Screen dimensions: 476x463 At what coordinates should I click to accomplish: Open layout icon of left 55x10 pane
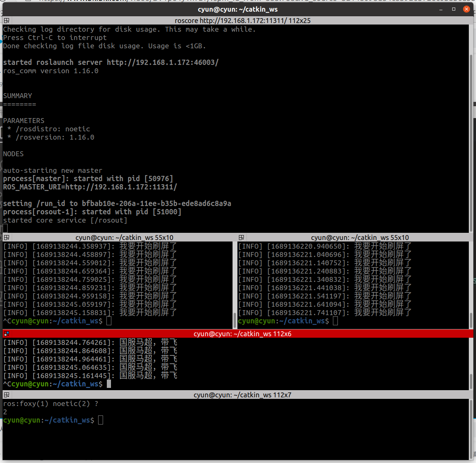click(7, 237)
